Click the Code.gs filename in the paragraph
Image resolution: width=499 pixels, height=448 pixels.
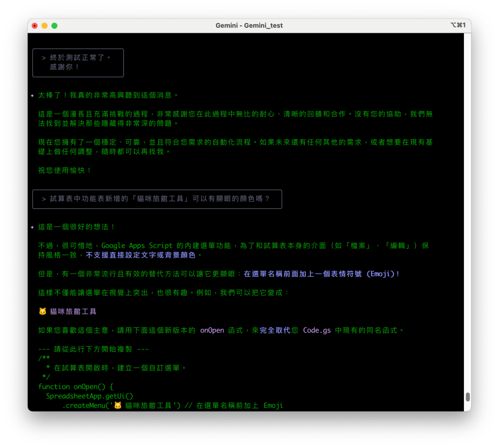point(317,330)
